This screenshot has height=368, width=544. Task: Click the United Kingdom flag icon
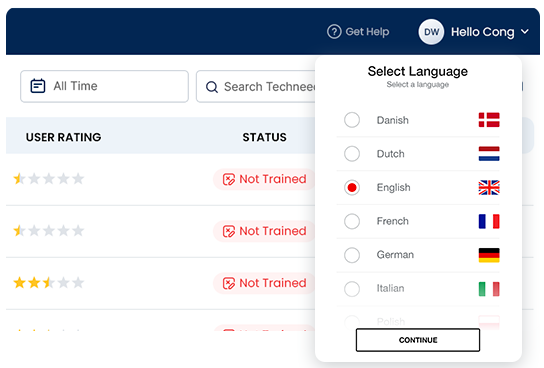(489, 188)
